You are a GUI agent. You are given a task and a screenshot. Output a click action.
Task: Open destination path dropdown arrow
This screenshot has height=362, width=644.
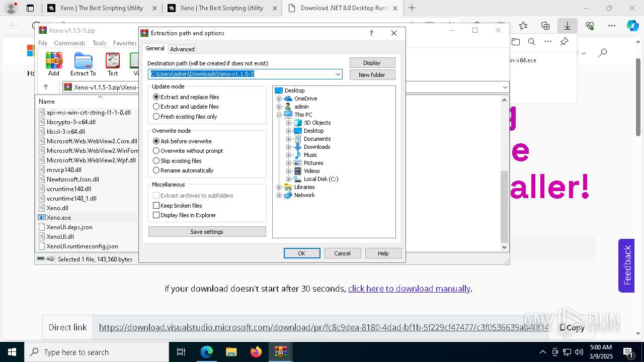pyautogui.click(x=338, y=74)
